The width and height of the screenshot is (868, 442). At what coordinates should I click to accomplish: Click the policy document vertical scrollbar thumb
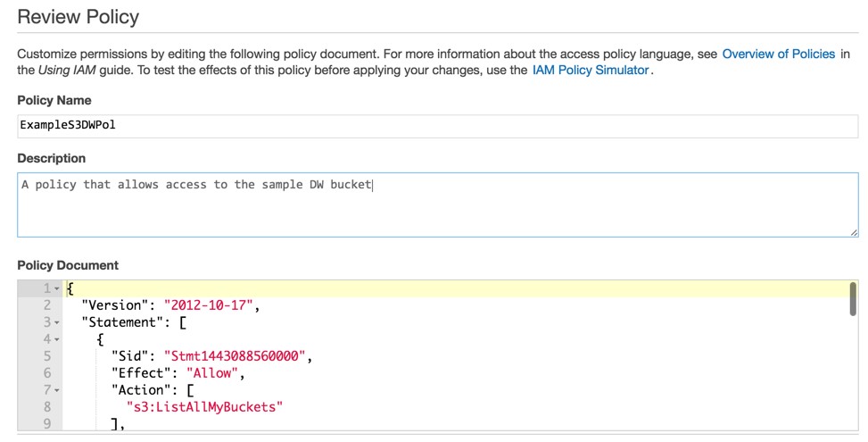point(853,299)
